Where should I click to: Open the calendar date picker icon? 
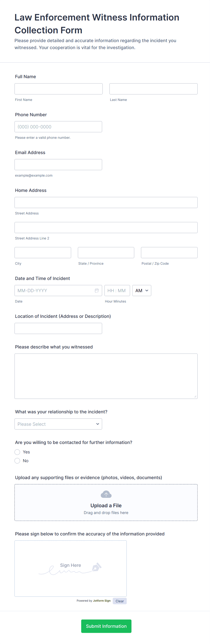point(97,291)
